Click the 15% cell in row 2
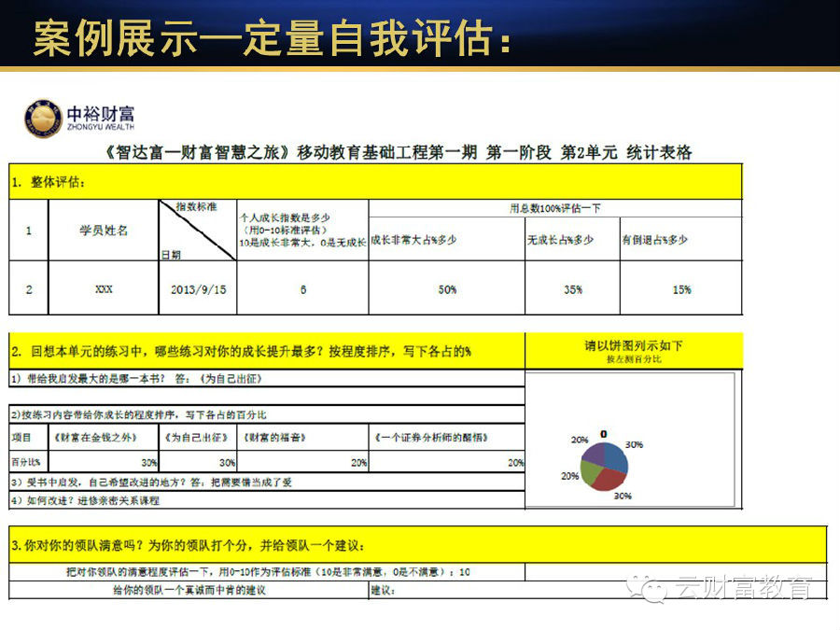Screen dimensions: 840x630 click(681, 289)
